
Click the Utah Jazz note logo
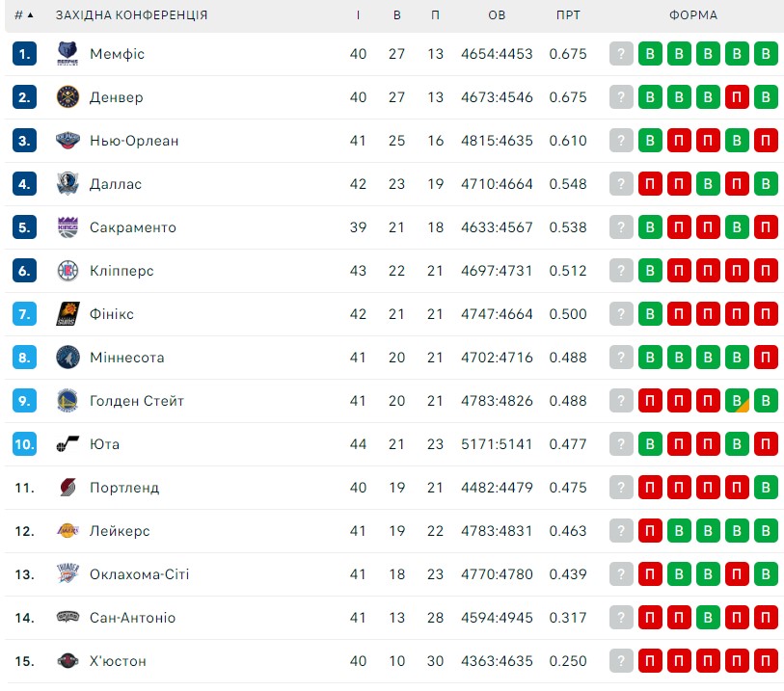pos(68,443)
